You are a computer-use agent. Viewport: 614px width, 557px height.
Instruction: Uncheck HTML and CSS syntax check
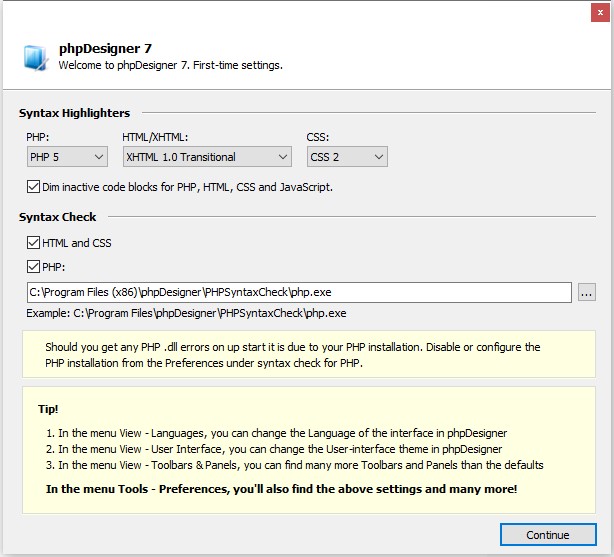tap(33, 243)
